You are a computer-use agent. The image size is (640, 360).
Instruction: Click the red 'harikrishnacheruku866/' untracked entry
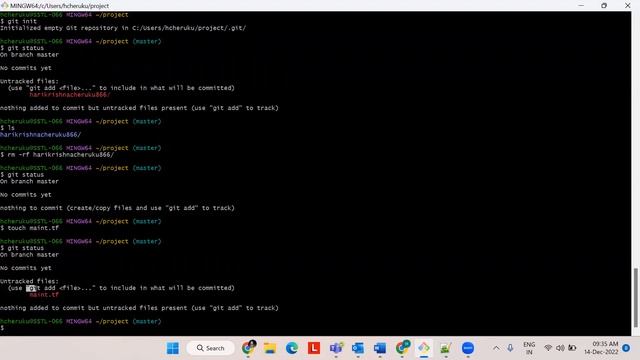[x=70, y=95]
